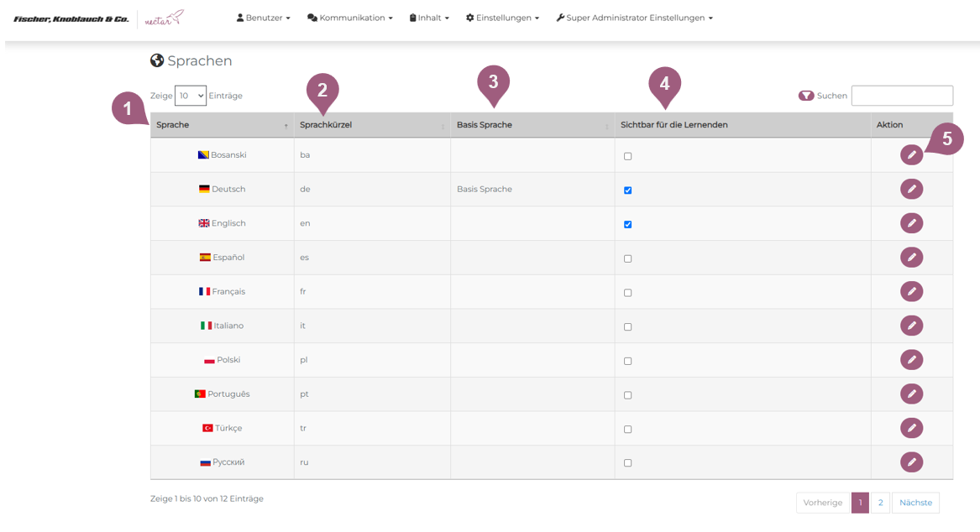Tick the Italiano visible-for-learners checkbox
This screenshot has width=980, height=532.
point(627,327)
